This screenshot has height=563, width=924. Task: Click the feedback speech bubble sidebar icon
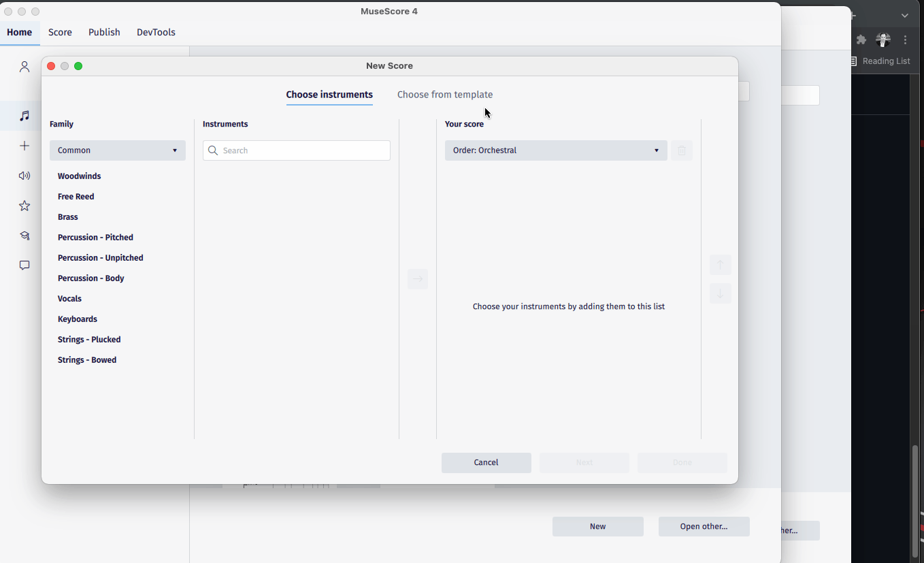(24, 265)
